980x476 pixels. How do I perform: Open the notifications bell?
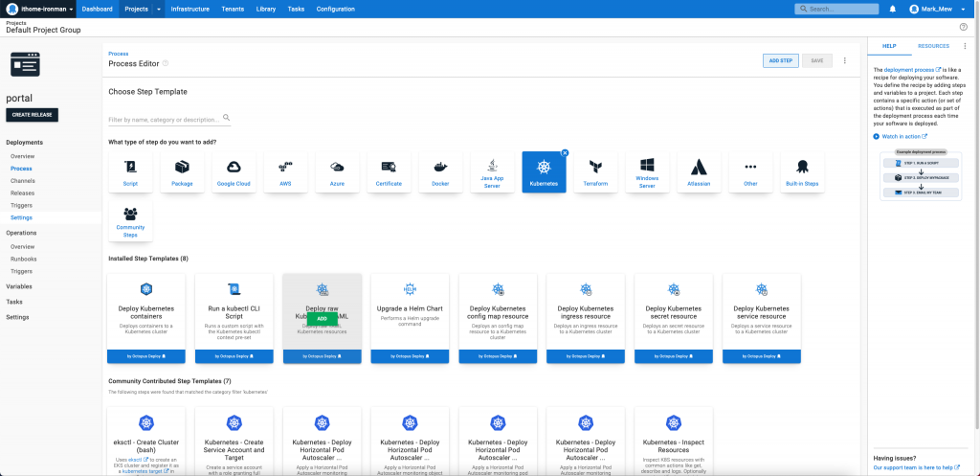893,9
